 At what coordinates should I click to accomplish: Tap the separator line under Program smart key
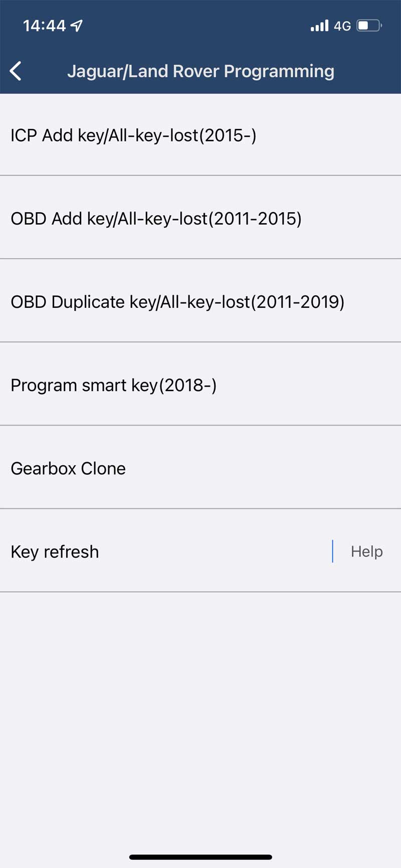(200, 425)
